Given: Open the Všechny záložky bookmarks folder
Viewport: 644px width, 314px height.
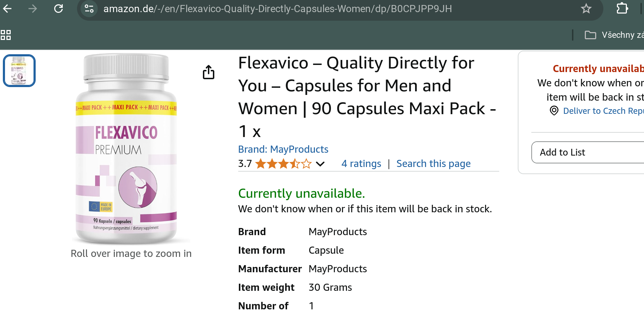Looking at the screenshot, I should click(614, 35).
